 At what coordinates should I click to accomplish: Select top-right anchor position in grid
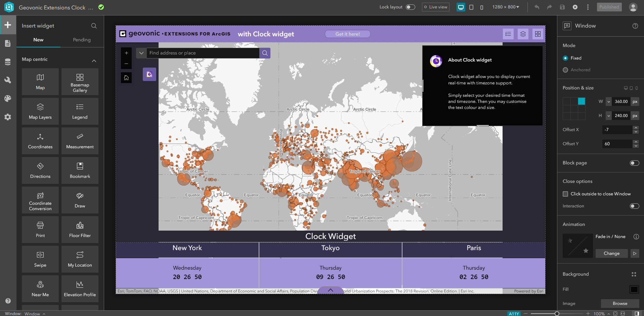[x=582, y=101]
